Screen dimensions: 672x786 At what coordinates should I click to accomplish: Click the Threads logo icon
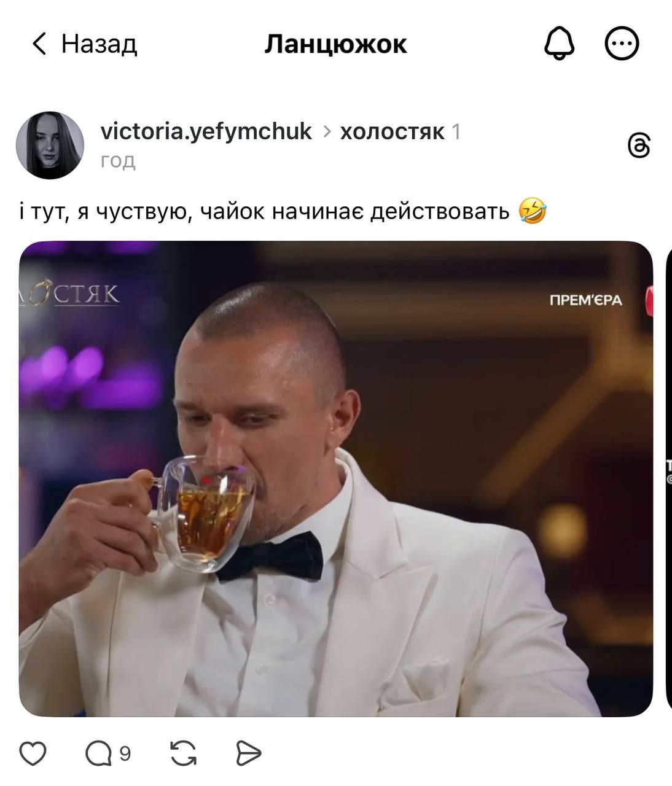click(639, 146)
